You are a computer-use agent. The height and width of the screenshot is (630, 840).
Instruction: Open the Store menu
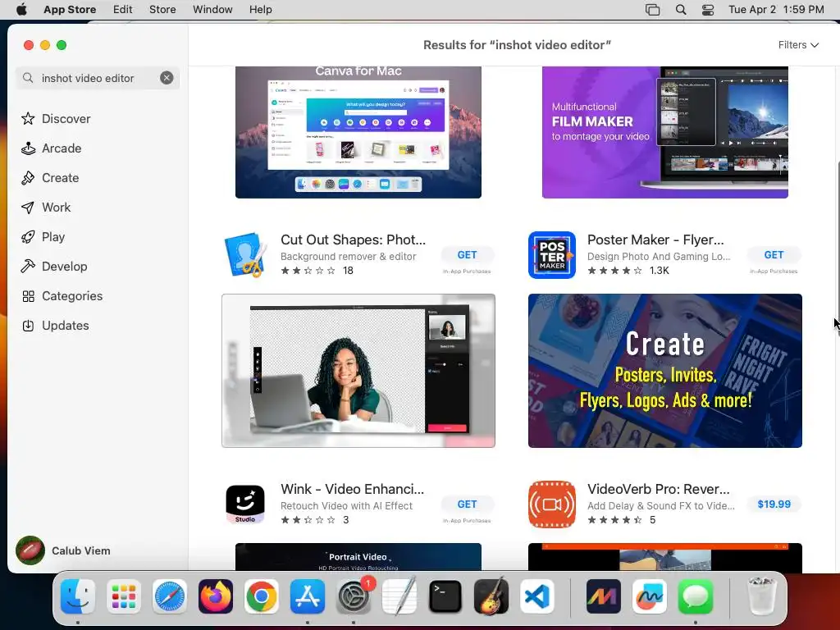click(162, 9)
